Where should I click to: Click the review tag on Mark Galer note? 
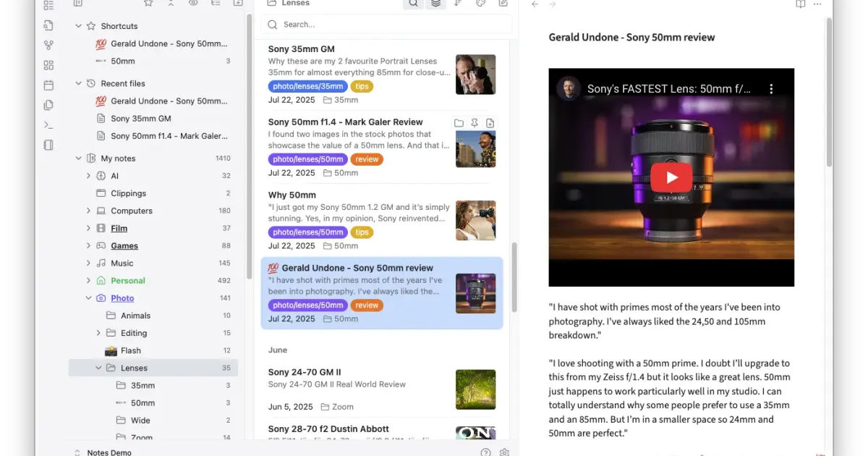(367, 159)
